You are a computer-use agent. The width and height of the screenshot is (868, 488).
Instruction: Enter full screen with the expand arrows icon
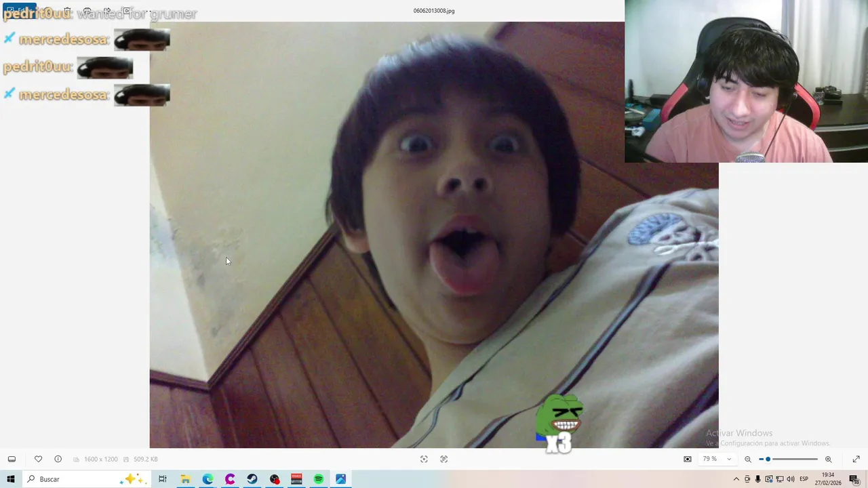tap(856, 459)
